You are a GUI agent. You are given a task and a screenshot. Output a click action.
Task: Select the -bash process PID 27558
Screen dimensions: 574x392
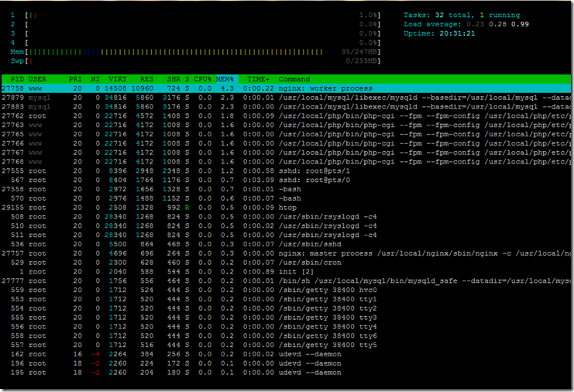(x=286, y=189)
